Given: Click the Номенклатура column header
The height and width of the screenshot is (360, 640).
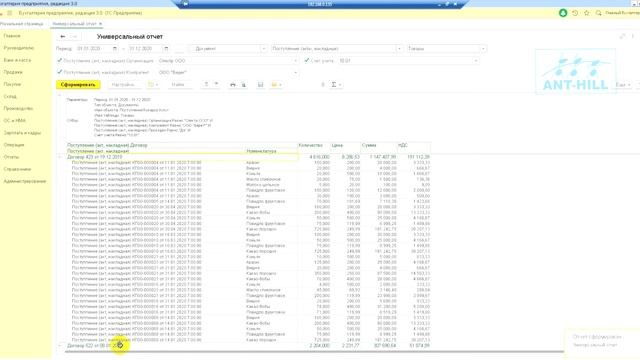Looking at the screenshot, I should tap(261, 151).
